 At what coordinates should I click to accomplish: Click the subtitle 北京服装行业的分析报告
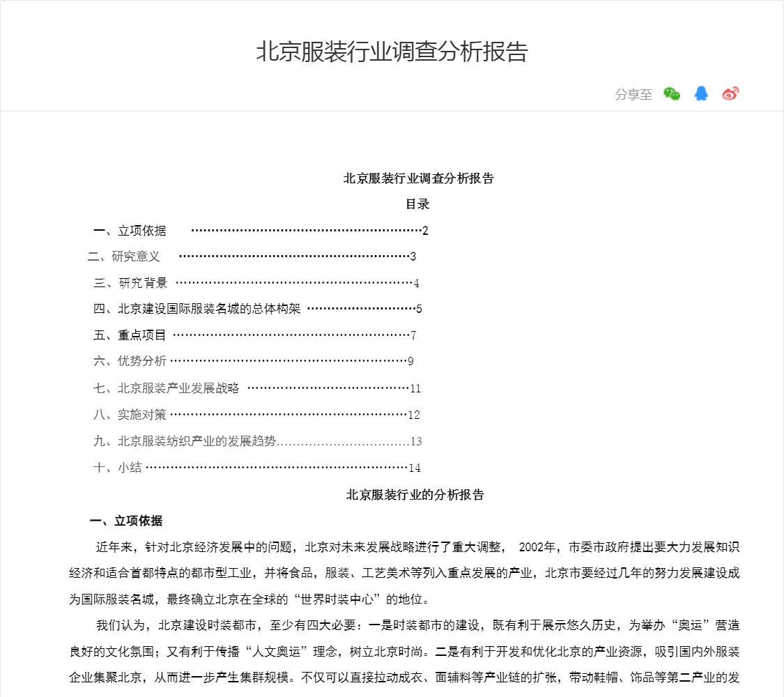[x=415, y=494]
